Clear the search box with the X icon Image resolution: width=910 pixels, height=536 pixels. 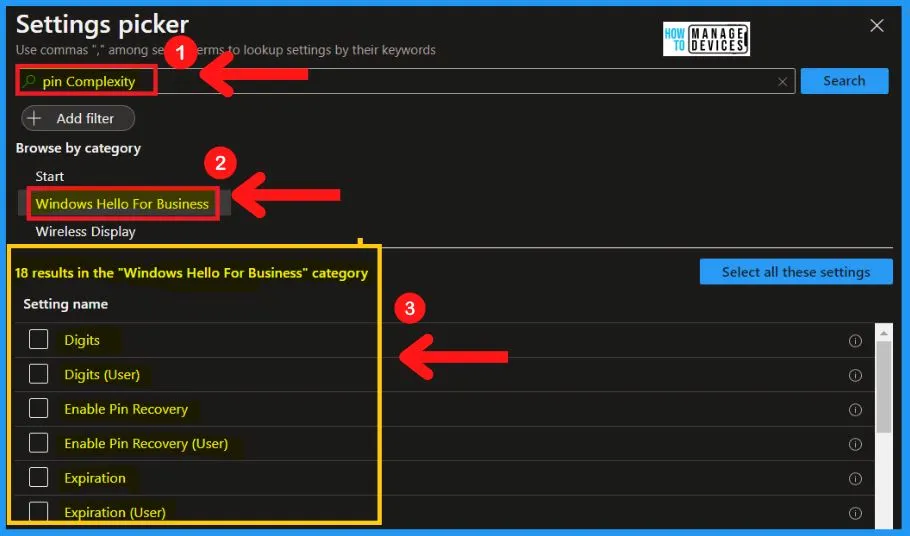coord(782,82)
